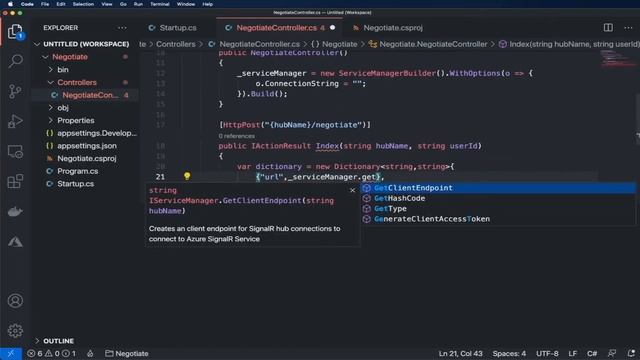The image size is (640, 360).
Task: Open Negotiate.csproj in explorer tree
Action: pos(87,158)
